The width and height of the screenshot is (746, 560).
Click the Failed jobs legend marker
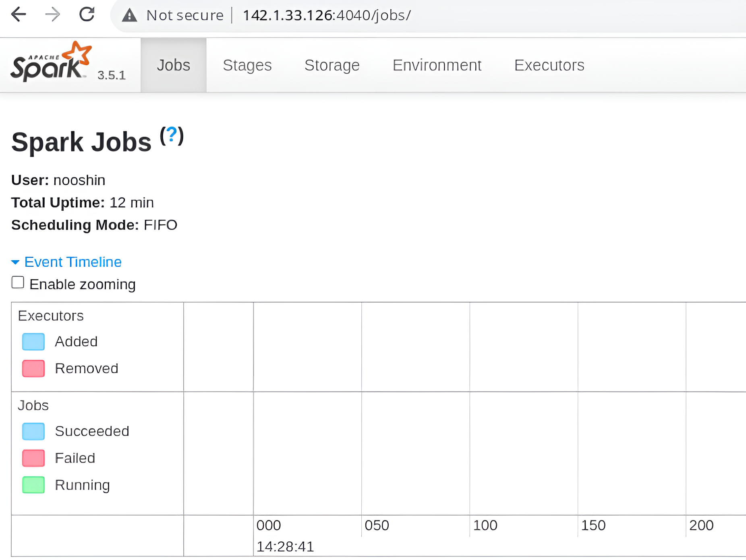click(33, 458)
